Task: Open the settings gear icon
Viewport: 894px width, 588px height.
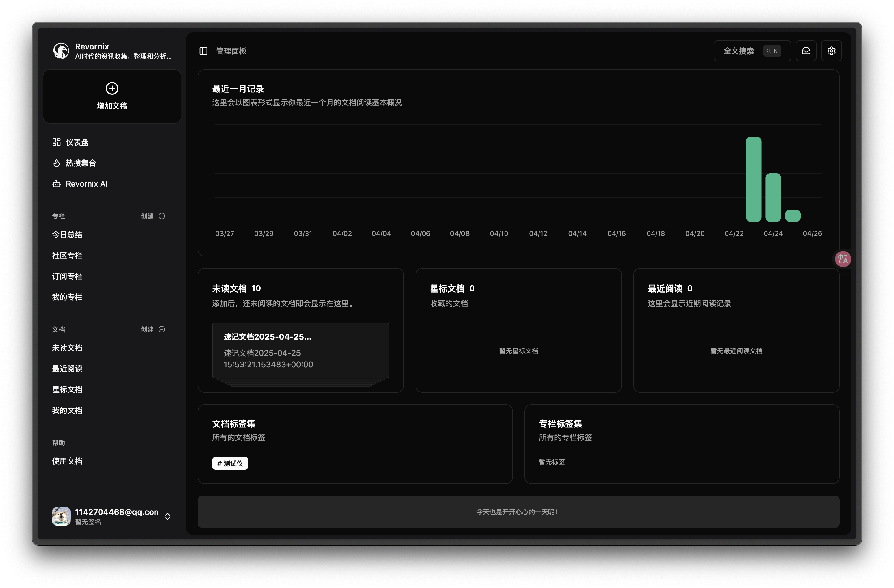Action: (x=831, y=51)
